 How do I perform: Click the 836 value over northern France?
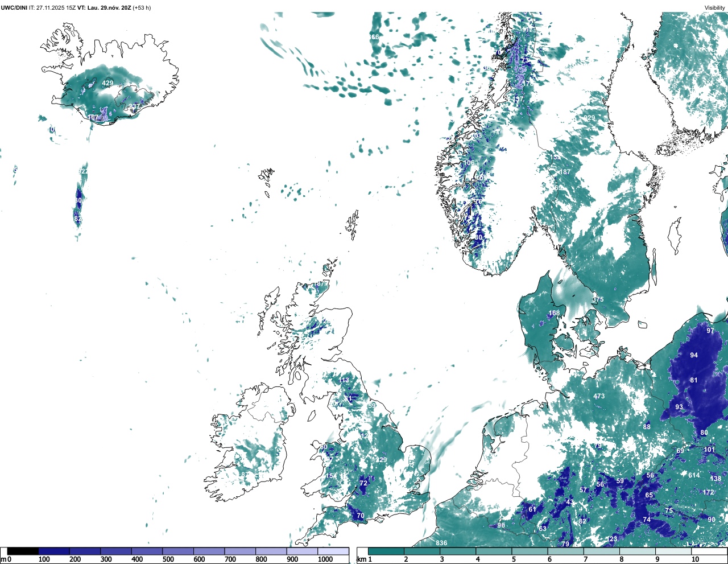tap(441, 543)
